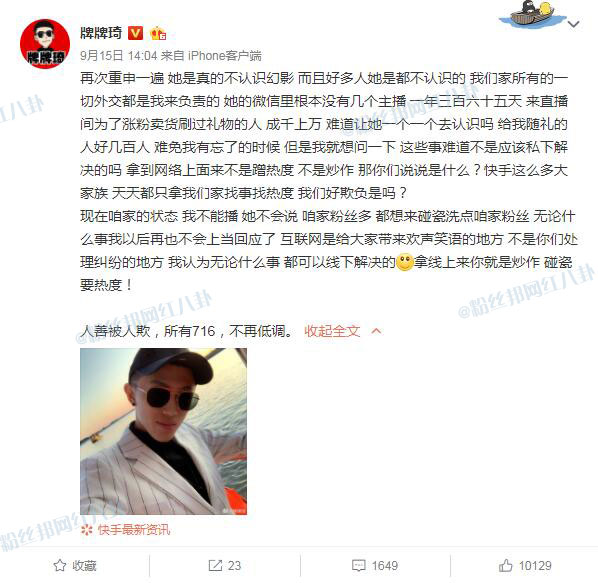Screen dimensions: 598x583
Task: Click the 收藏 text label
Action: tap(84, 566)
